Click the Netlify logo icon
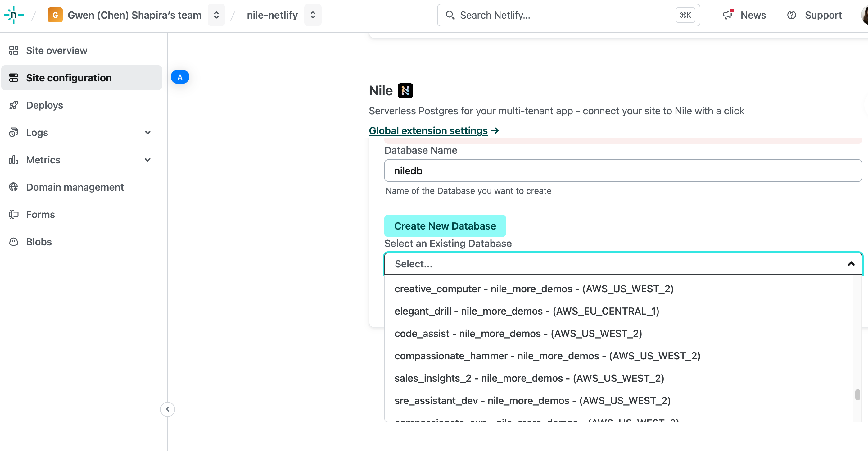 (13, 15)
